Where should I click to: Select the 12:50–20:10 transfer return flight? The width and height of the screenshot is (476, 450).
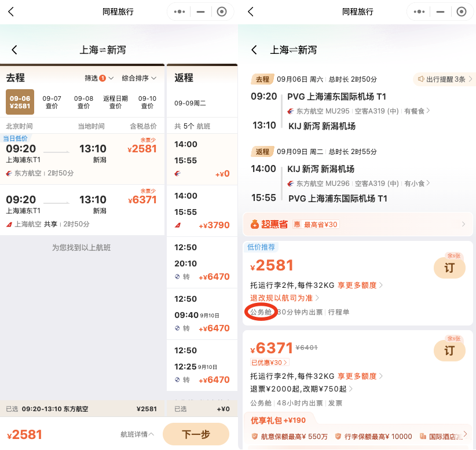[x=202, y=262]
